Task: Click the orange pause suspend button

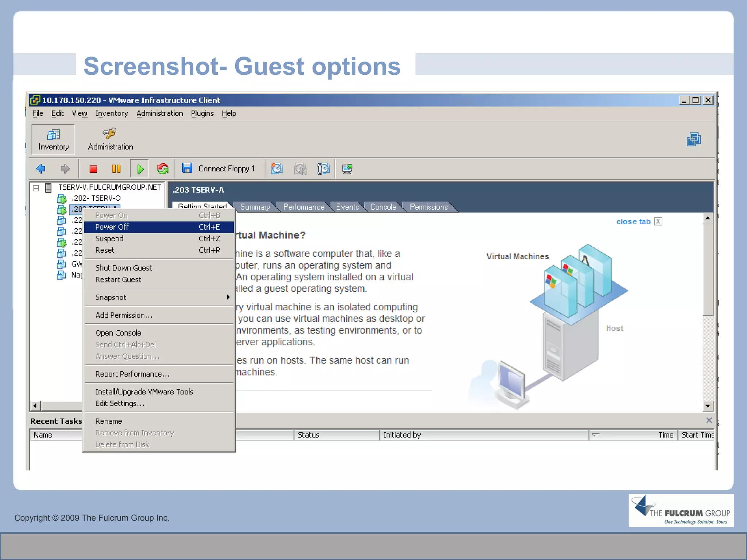Action: pos(116,169)
